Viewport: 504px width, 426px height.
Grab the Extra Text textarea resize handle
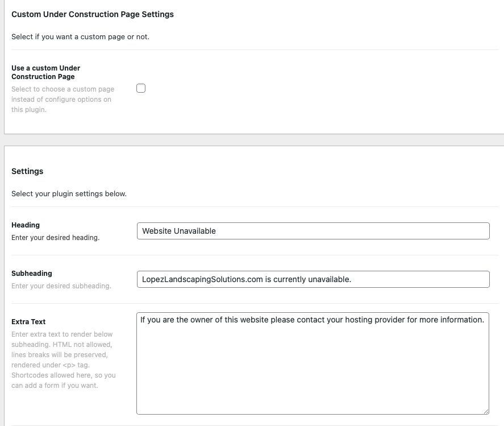pos(486,411)
